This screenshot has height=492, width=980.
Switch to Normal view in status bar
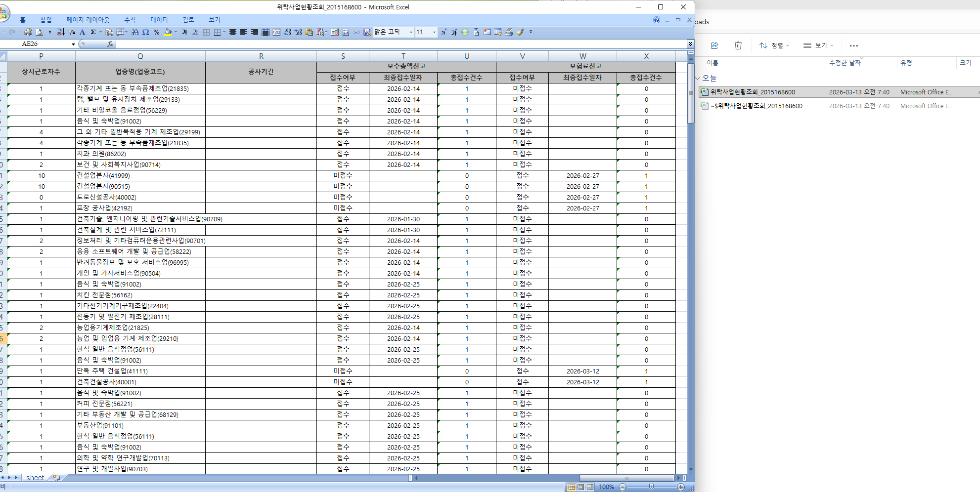tap(572, 487)
